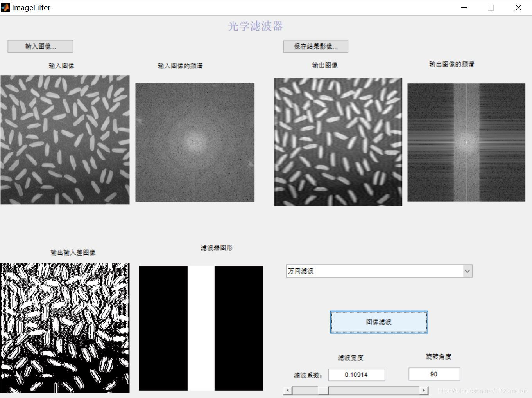532x398 pixels.
Task: Click the MATLAB icon in the title bar
Action: (5, 7)
